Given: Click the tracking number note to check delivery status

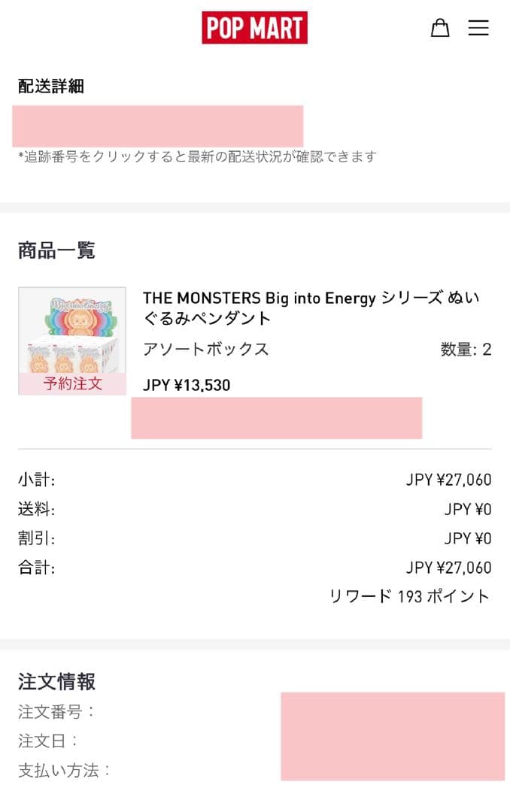Looking at the screenshot, I should coord(196,156).
